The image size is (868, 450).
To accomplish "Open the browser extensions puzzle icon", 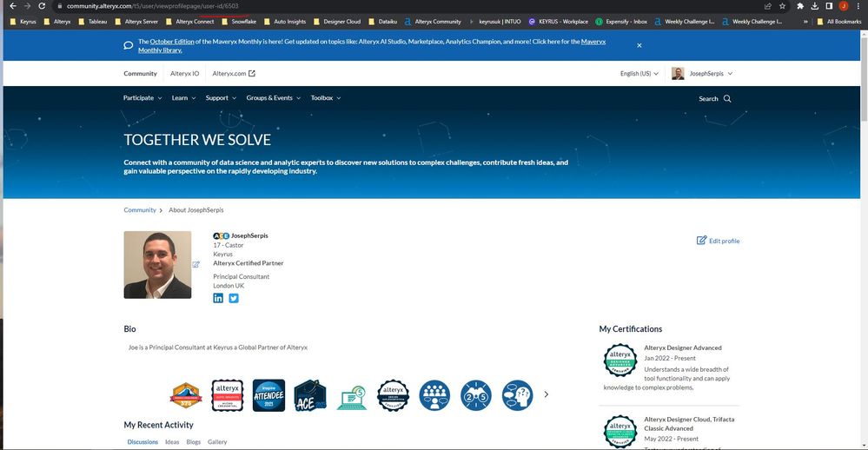I will pos(800,6).
